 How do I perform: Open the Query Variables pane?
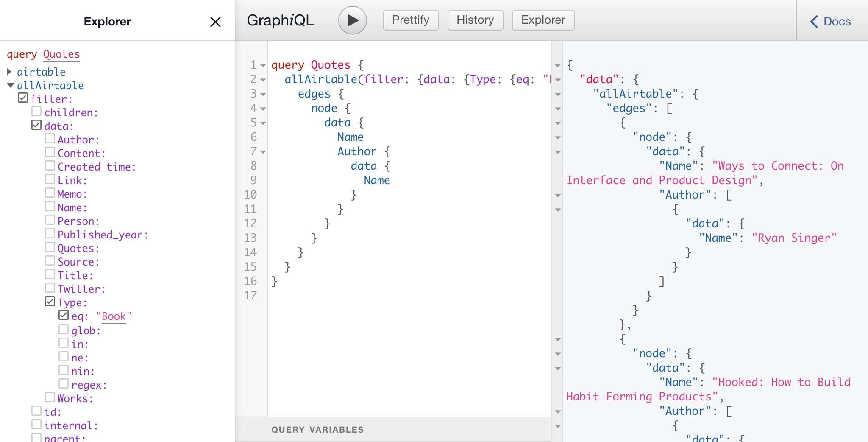coord(317,429)
